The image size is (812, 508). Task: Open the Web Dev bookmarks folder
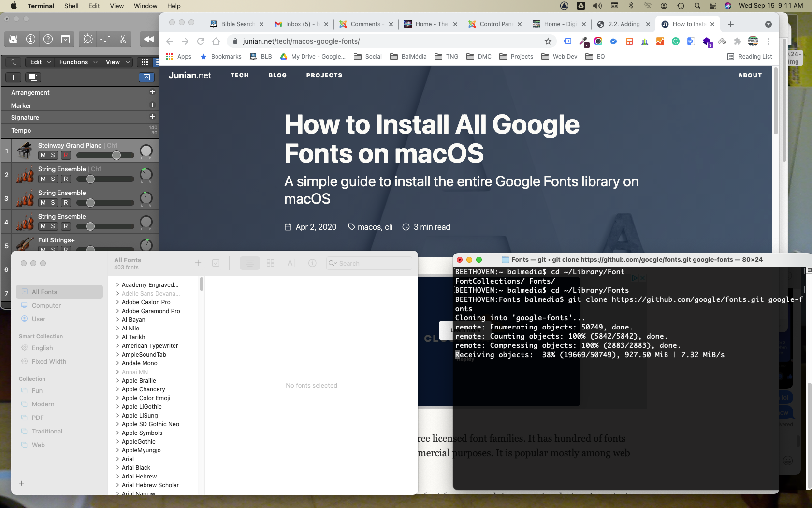pos(559,56)
